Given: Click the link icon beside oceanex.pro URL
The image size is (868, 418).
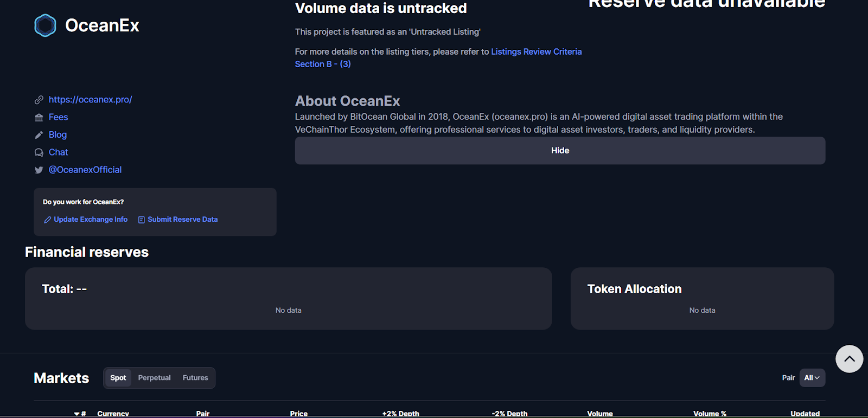Looking at the screenshot, I should (39, 100).
